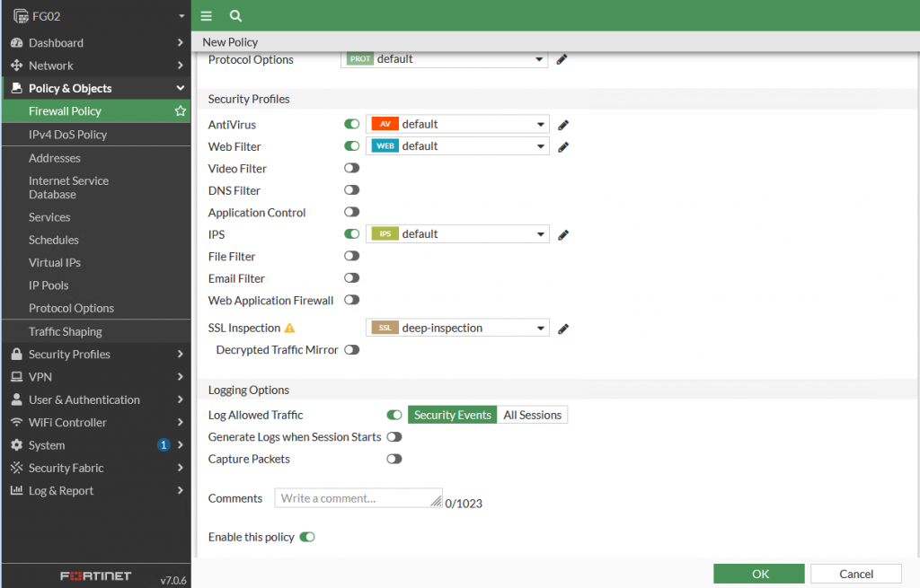The width and height of the screenshot is (920, 588).
Task: Click the edit pencil next to SSL Inspection
Action: tap(563, 329)
